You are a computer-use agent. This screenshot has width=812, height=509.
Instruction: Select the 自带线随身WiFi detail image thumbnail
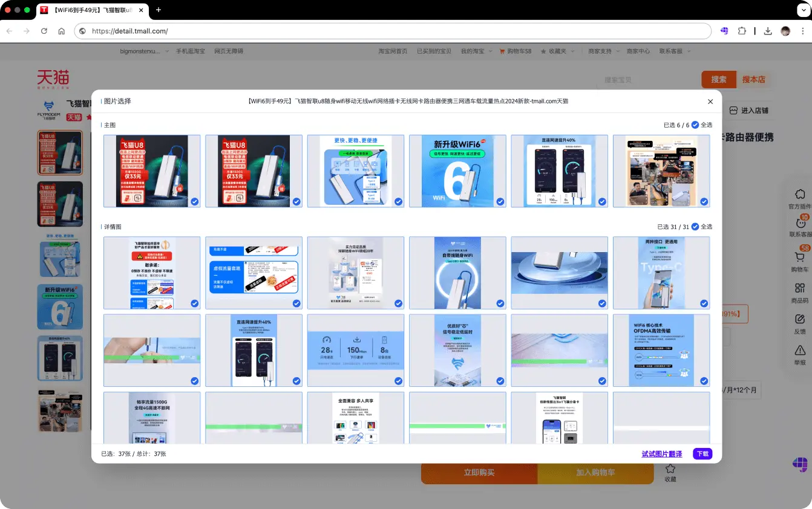(457, 273)
